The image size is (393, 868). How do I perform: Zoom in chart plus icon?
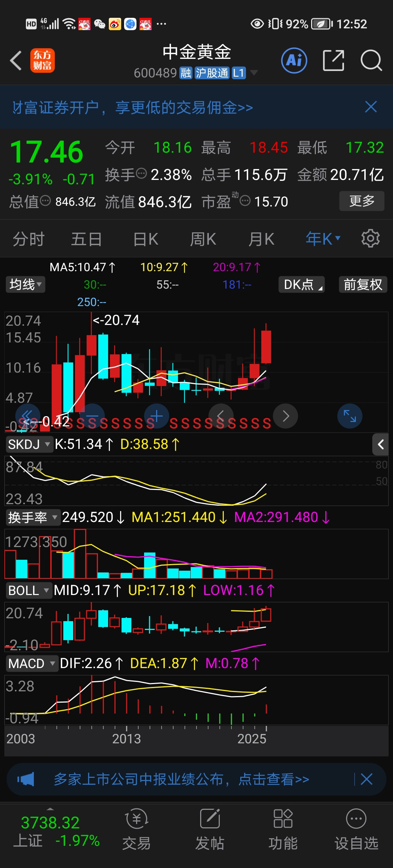coord(156,416)
